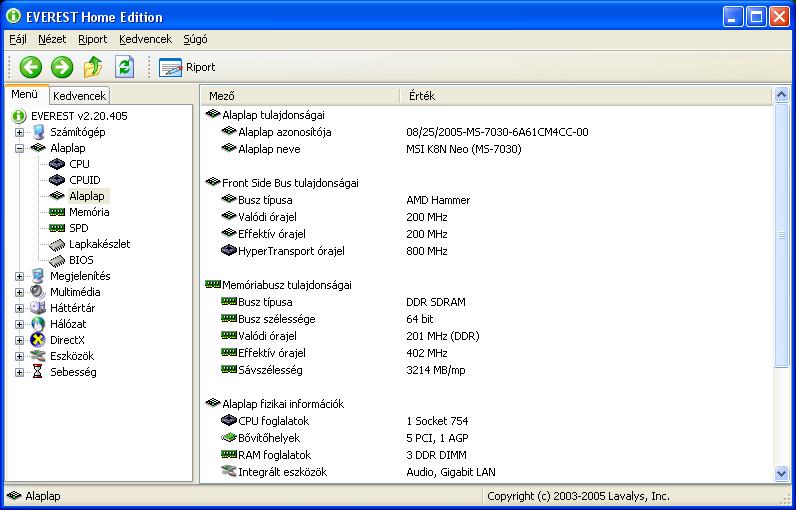Generate a report via Riport toolbar button

click(187, 67)
